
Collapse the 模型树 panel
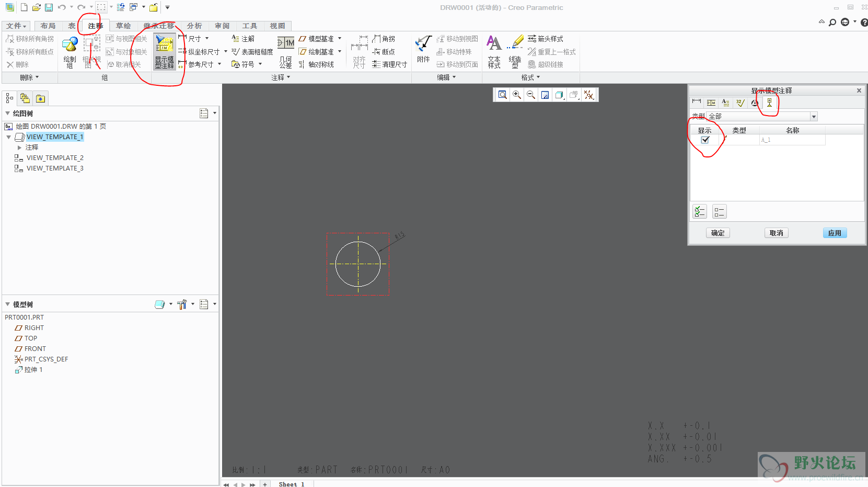click(7, 304)
